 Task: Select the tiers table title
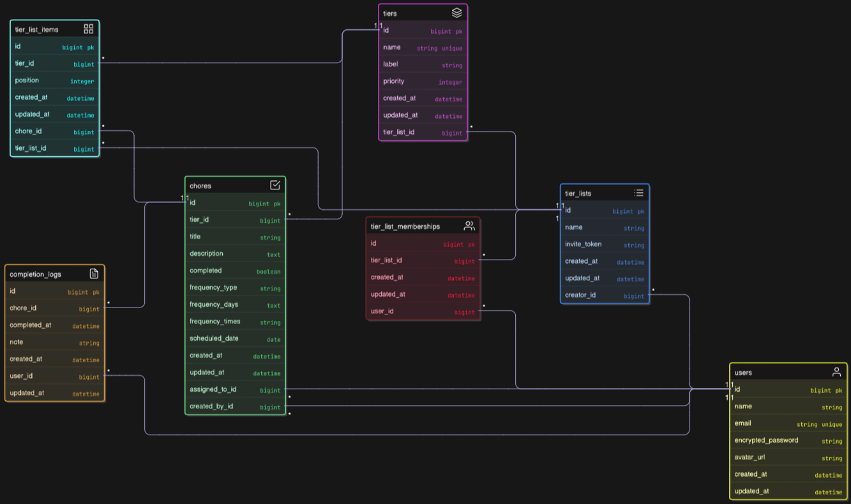(390, 13)
